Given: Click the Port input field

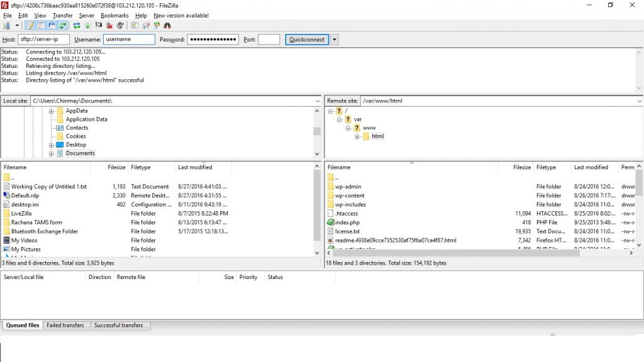Looking at the screenshot, I should pos(269,39).
